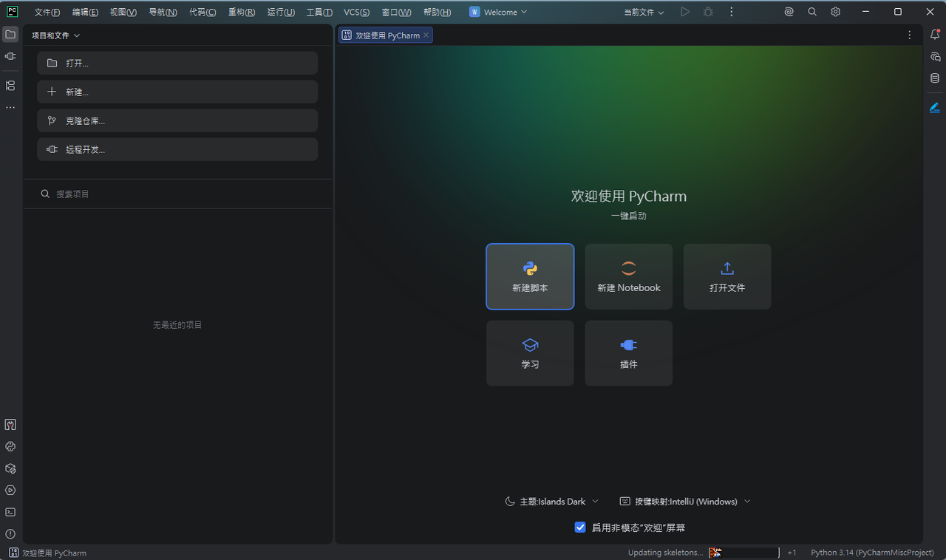This screenshot has height=560, width=946.
Task: Open the 按键映射:IntelliJ (Windows) dropdown
Action: click(x=685, y=501)
